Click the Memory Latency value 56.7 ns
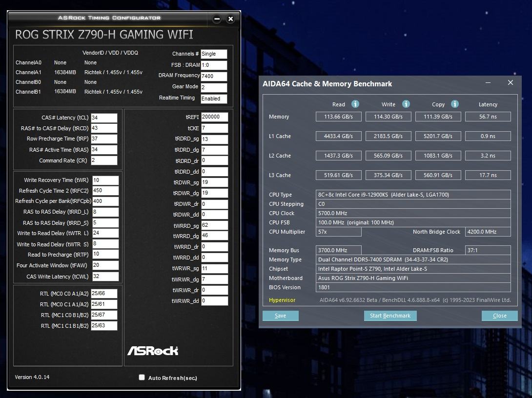The height and width of the screenshot is (398, 532). (488, 117)
